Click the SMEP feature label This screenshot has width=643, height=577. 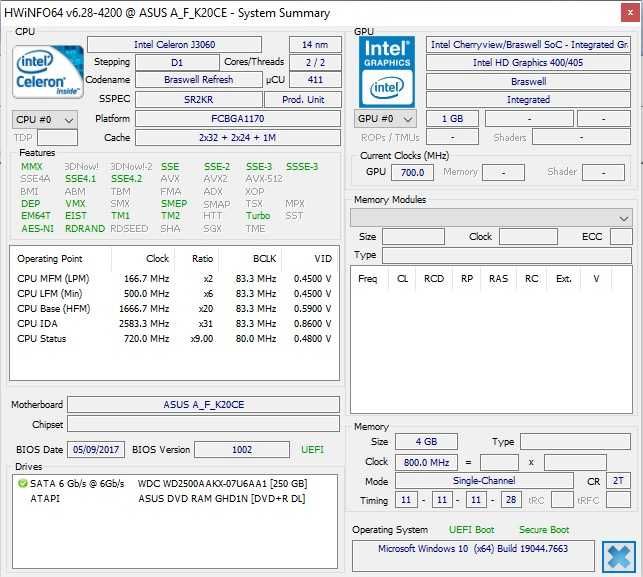click(174, 204)
